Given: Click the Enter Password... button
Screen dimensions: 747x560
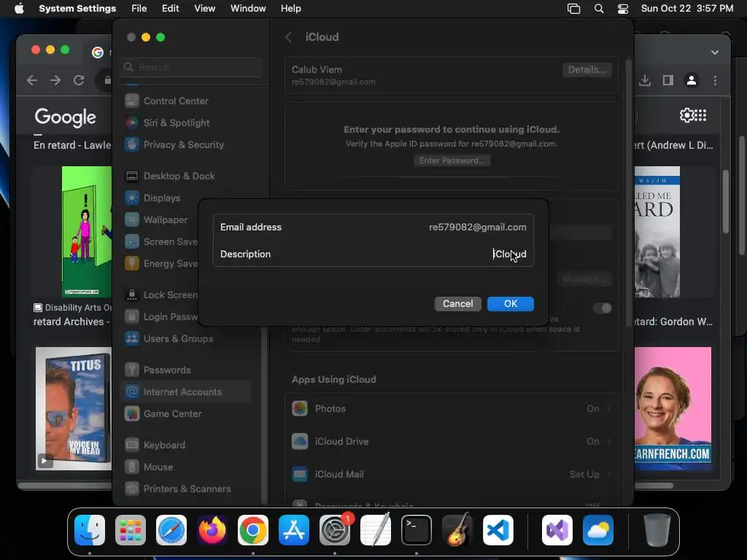Looking at the screenshot, I should click(452, 161).
